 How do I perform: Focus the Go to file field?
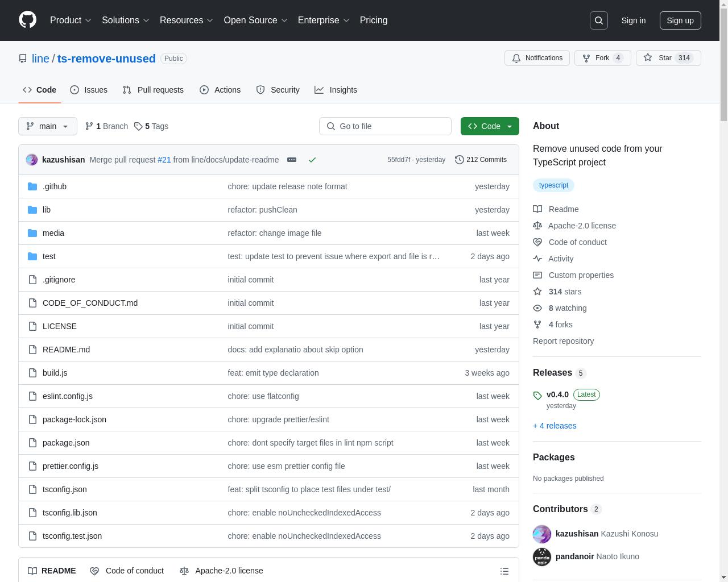pos(385,126)
